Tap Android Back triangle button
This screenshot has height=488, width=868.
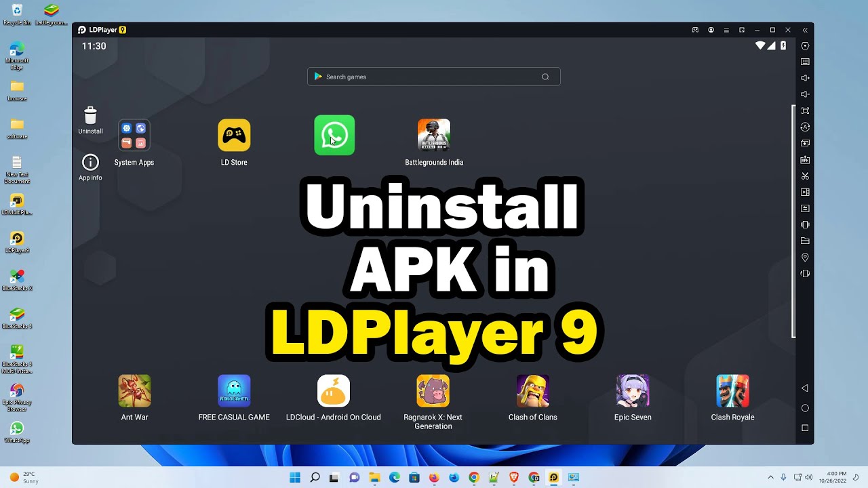coord(805,388)
